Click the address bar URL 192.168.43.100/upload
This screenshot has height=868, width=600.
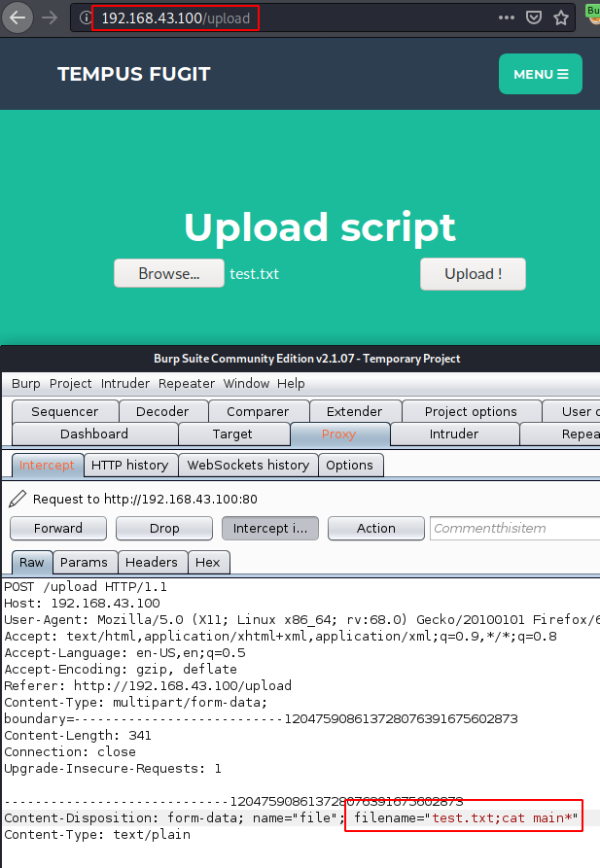click(176, 17)
